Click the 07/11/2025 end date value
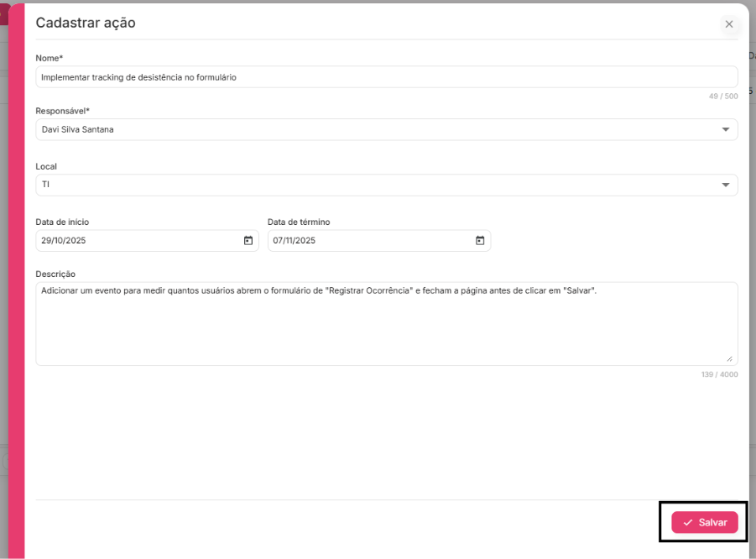Screen dimensions: 756x559 (x=294, y=241)
